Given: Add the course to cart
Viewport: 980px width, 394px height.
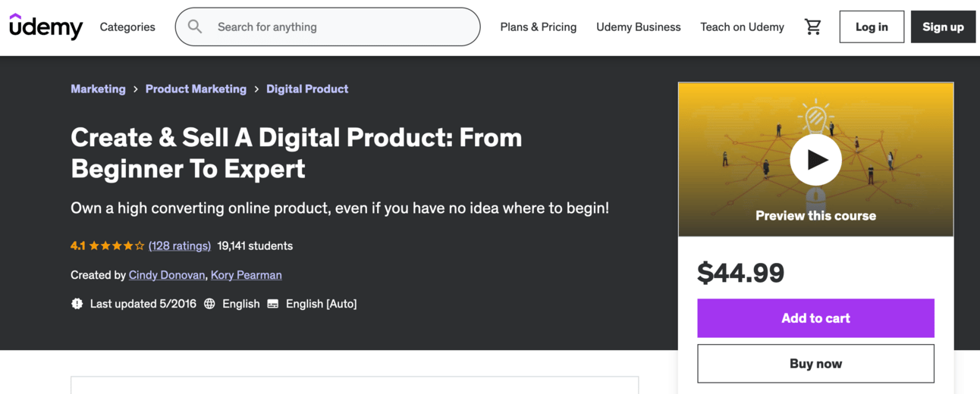Looking at the screenshot, I should pos(815,318).
